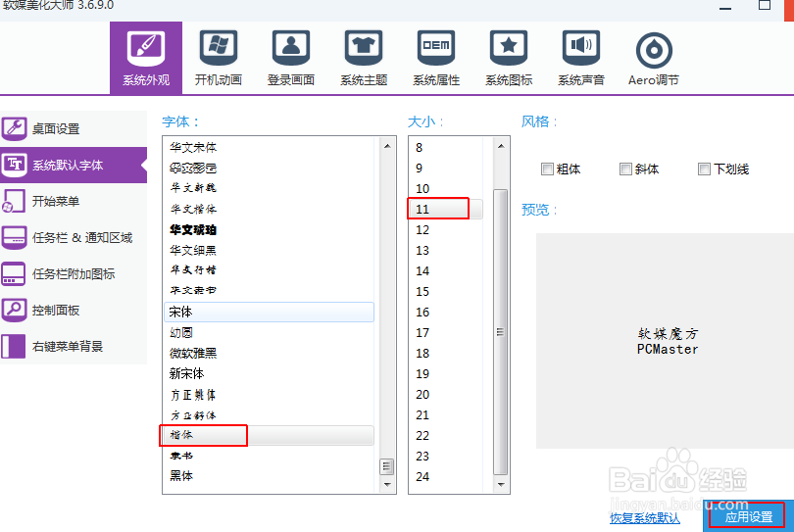This screenshot has height=532, width=794.
Task: Select font size 20
Action: pos(446,394)
